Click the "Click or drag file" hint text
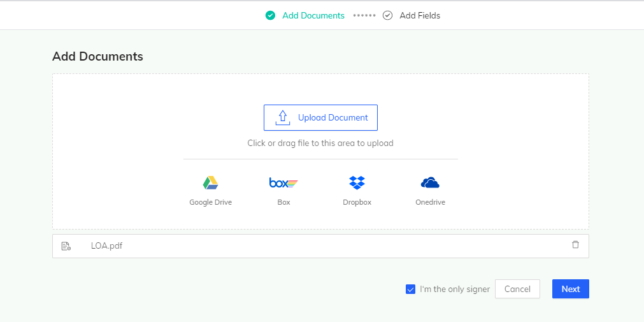Screen dimensions: 644x322 point(320,143)
